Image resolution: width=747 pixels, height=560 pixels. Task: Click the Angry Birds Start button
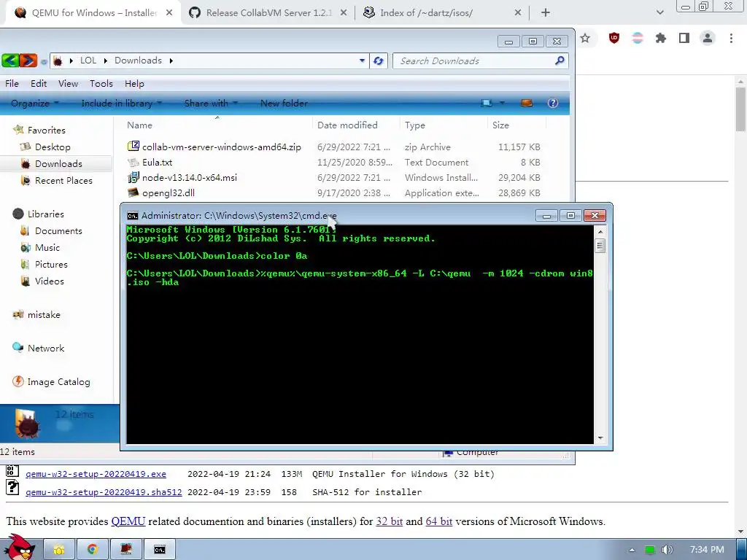click(x=19, y=548)
